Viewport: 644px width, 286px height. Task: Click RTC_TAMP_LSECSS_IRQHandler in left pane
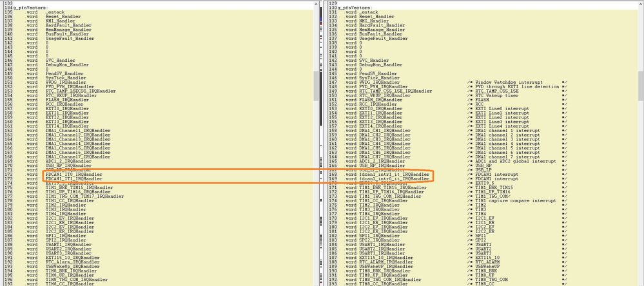(81, 91)
